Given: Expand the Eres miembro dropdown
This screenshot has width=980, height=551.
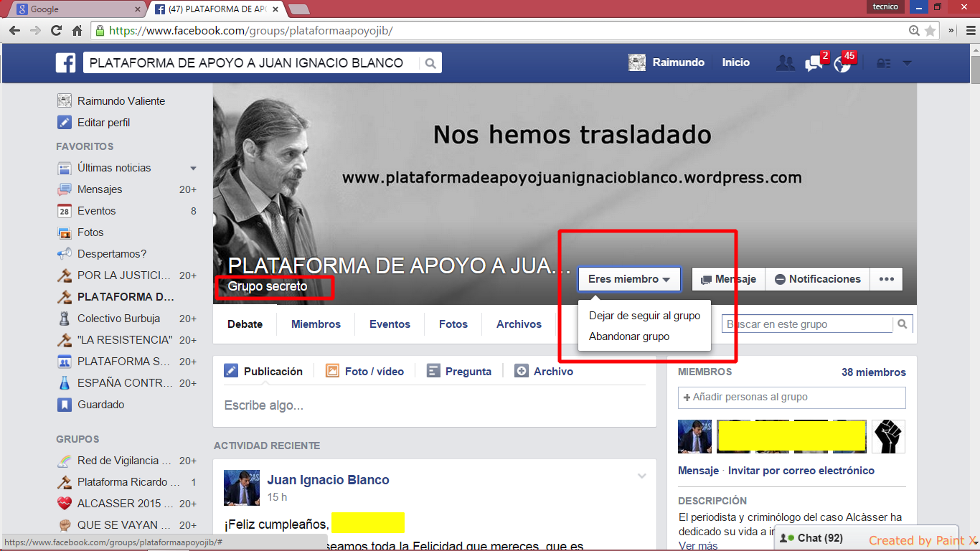Looking at the screenshot, I should click(628, 279).
